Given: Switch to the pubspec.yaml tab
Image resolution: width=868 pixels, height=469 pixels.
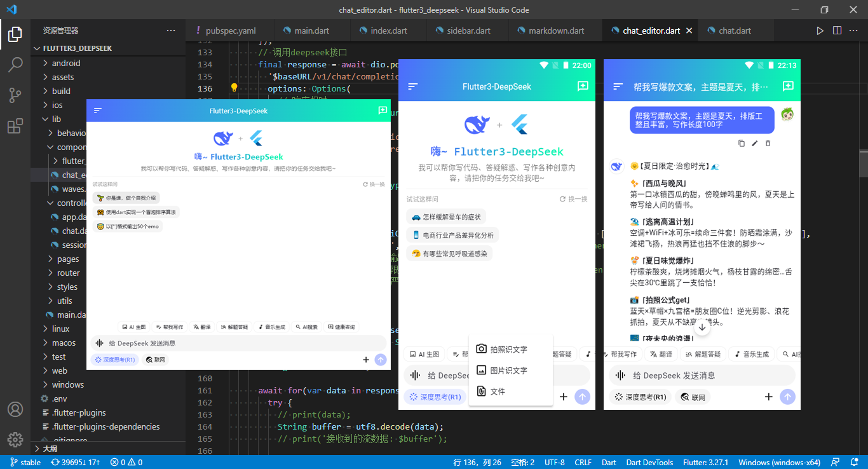Looking at the screenshot, I should pyautogui.click(x=230, y=31).
